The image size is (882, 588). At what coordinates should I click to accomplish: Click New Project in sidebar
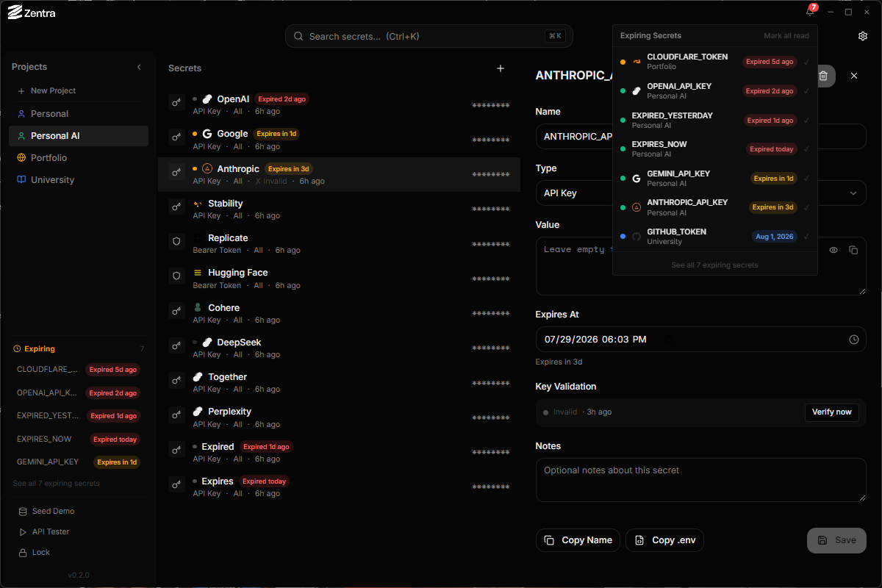pyautogui.click(x=46, y=91)
